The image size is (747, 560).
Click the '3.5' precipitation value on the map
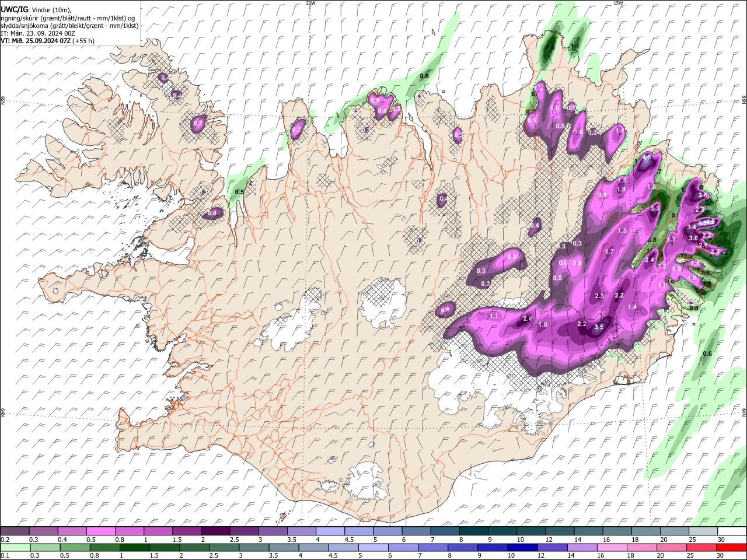point(598,328)
